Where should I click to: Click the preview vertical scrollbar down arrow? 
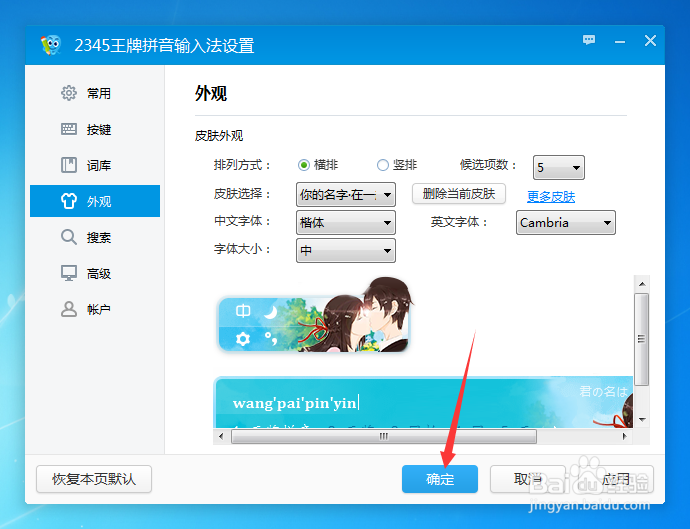click(642, 419)
